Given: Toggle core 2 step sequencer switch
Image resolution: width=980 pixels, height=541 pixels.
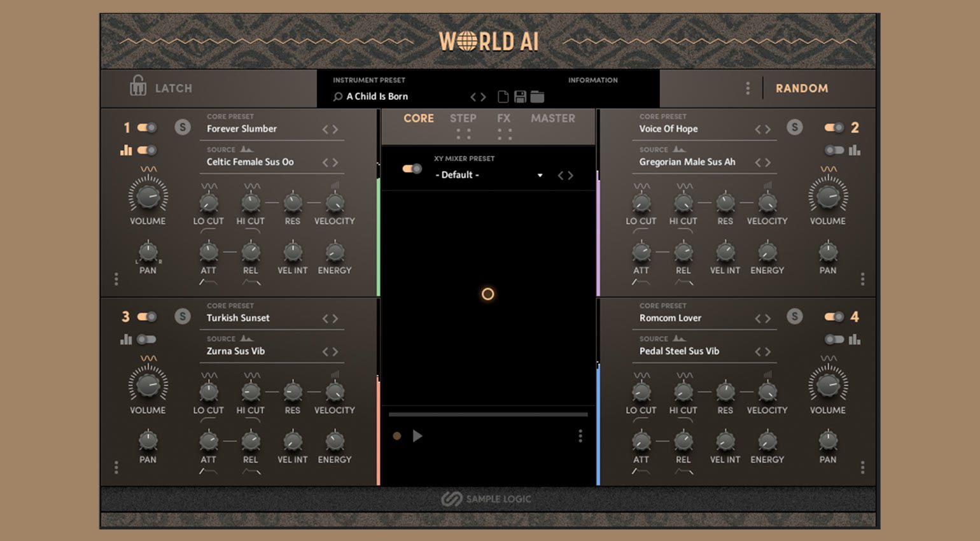Looking at the screenshot, I should (x=834, y=150).
